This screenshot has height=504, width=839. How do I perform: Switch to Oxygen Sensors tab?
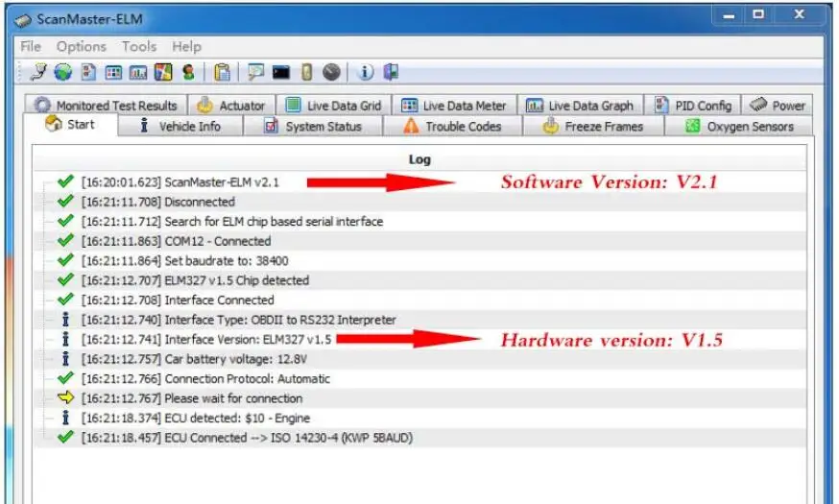(739, 127)
